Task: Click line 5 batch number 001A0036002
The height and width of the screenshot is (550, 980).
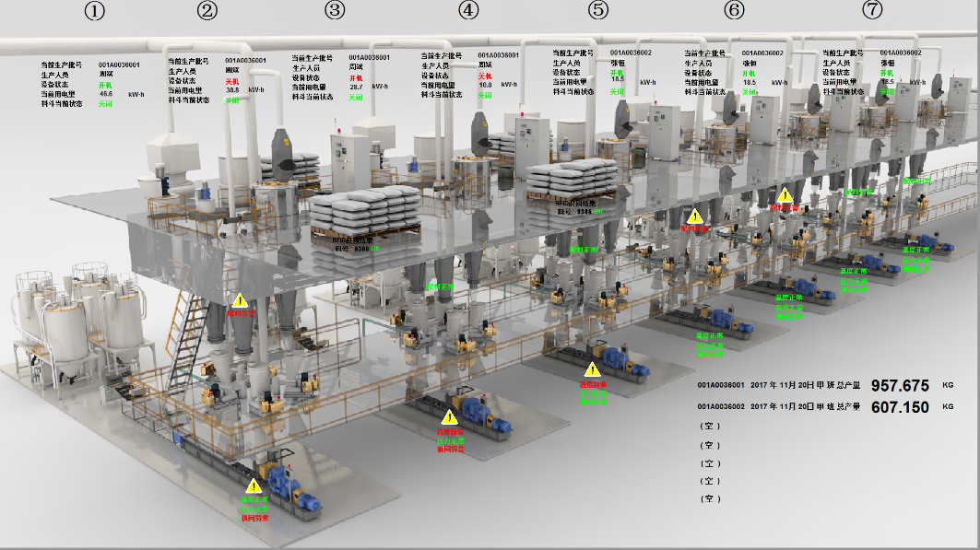Action: [631, 53]
